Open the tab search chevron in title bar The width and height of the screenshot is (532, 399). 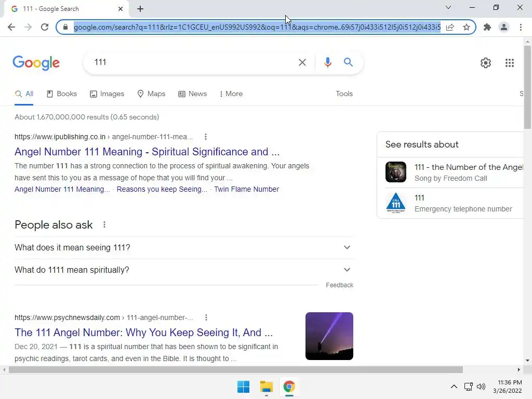448,7
